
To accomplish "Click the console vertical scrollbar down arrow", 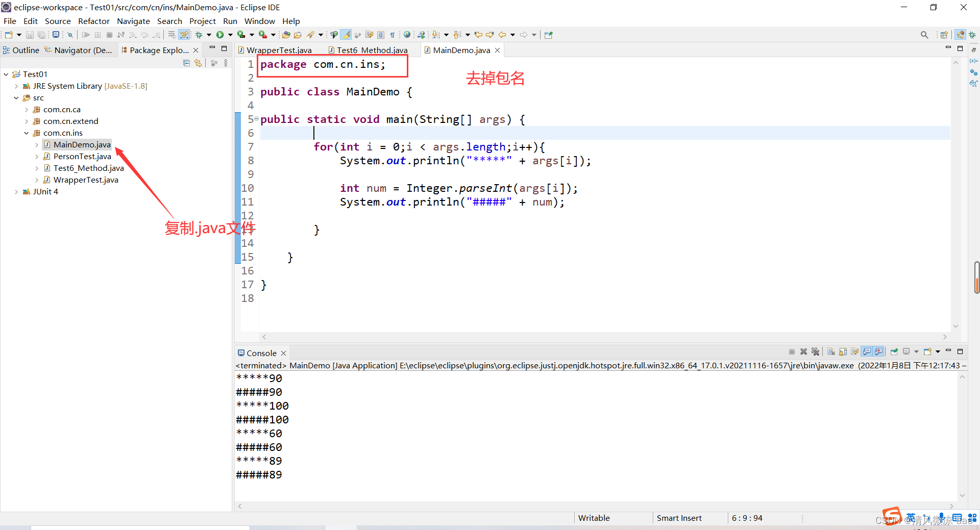I will (962, 495).
